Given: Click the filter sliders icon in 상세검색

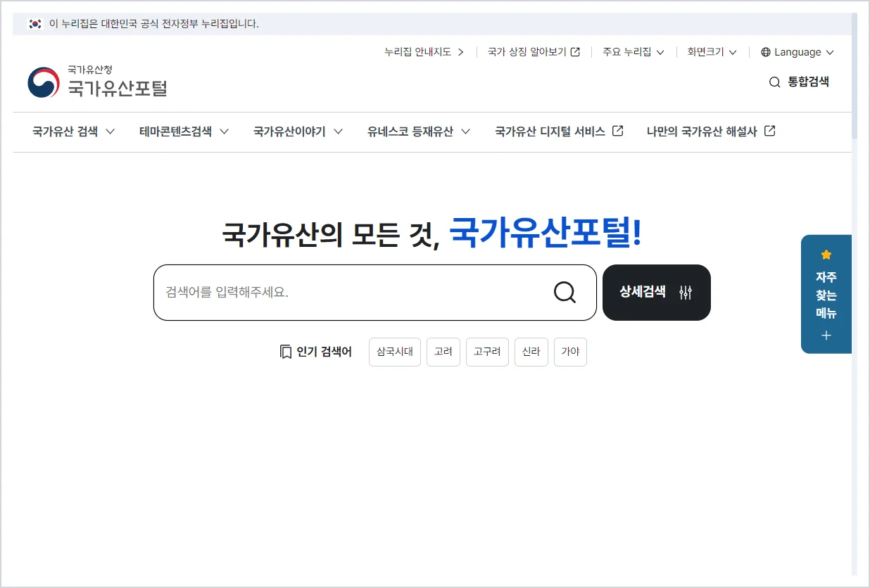Looking at the screenshot, I should tap(686, 293).
